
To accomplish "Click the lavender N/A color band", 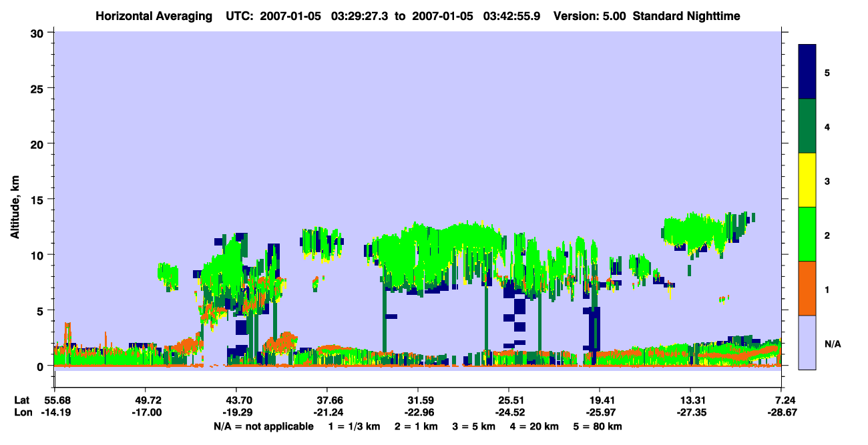I will (807, 342).
